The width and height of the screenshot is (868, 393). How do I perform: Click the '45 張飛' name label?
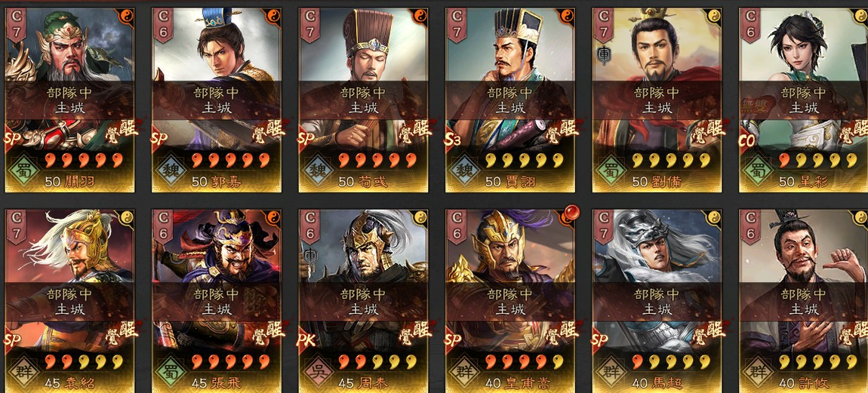click(x=217, y=383)
